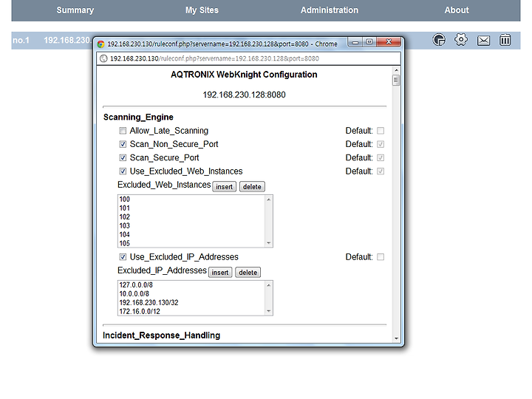Viewport: 532px width, 399px height.
Task: Select web instance 105 in list
Action: pyautogui.click(x=192, y=243)
